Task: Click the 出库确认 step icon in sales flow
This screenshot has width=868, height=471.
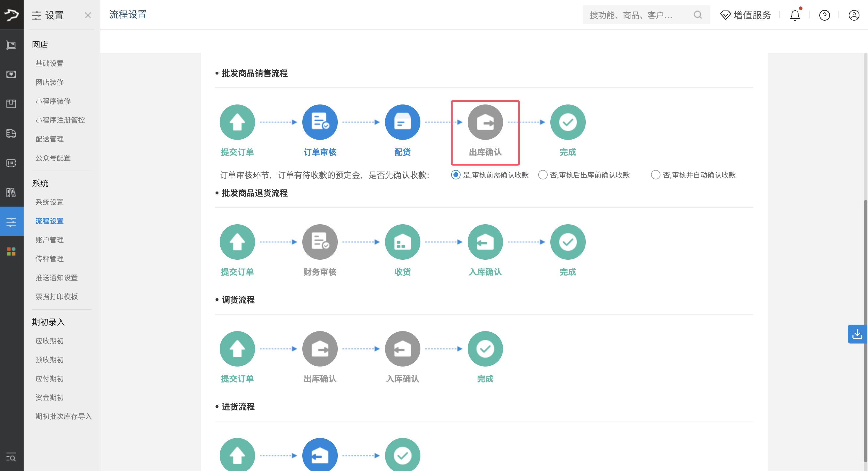Action: tap(485, 122)
